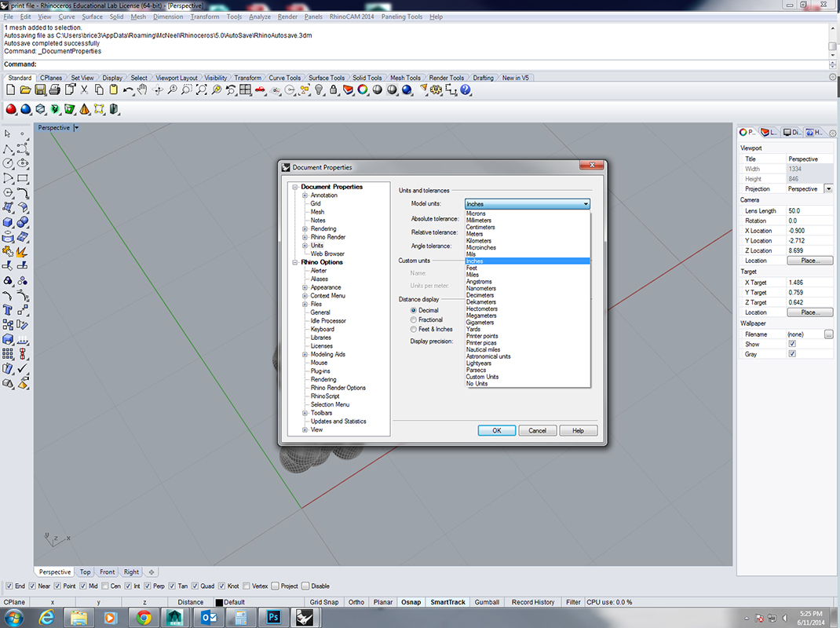Click the Help button in the dialog
The image size is (840, 628).
[578, 431]
